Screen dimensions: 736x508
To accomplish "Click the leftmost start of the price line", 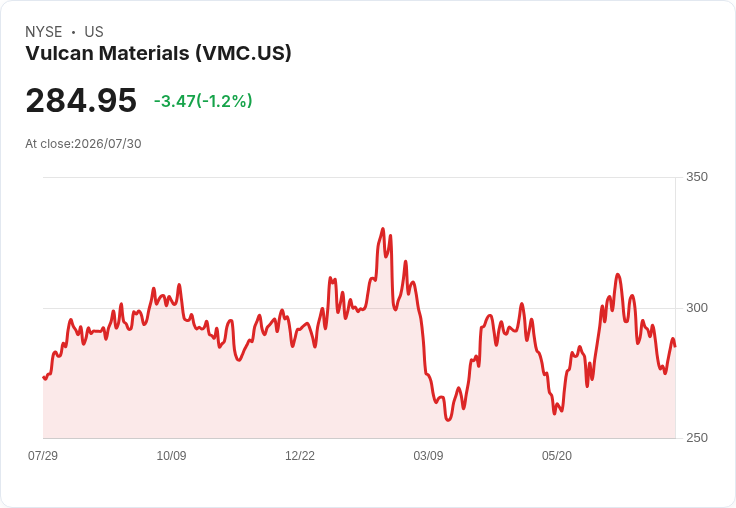I will pyautogui.click(x=44, y=377).
